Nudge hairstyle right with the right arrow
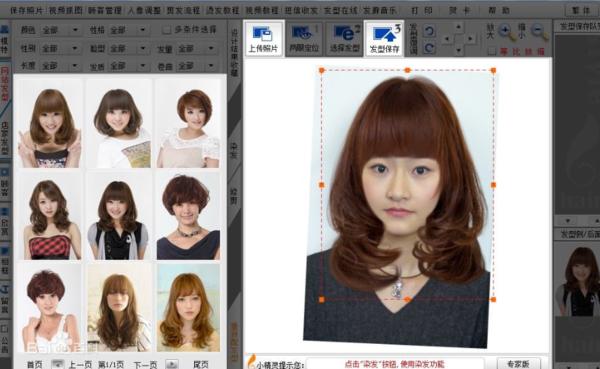 tap(470, 38)
